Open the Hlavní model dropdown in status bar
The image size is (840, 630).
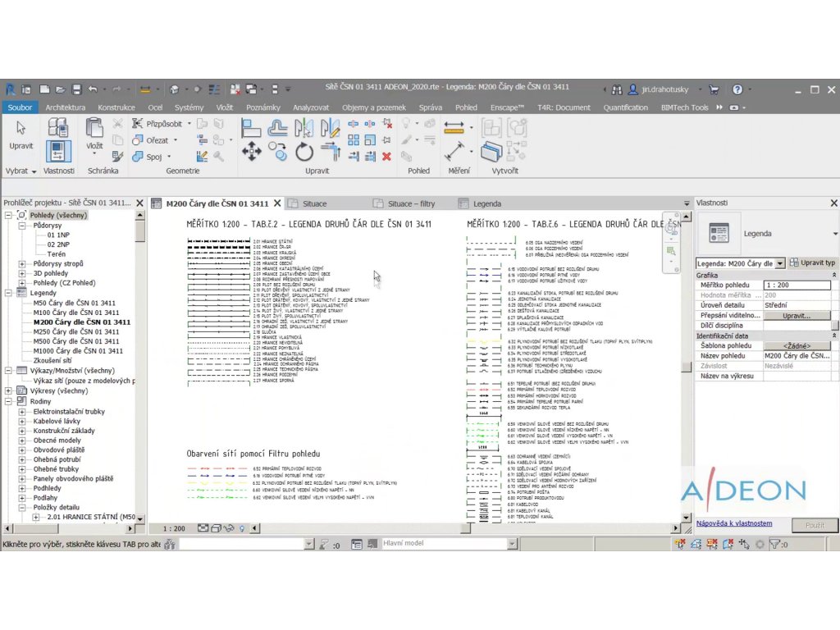click(x=512, y=544)
